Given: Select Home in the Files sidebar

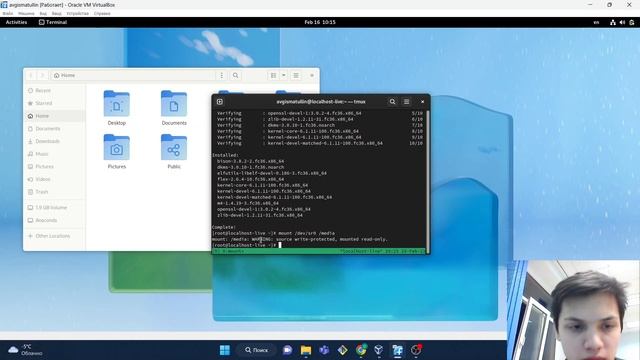Looking at the screenshot, I should pyautogui.click(x=55, y=116).
